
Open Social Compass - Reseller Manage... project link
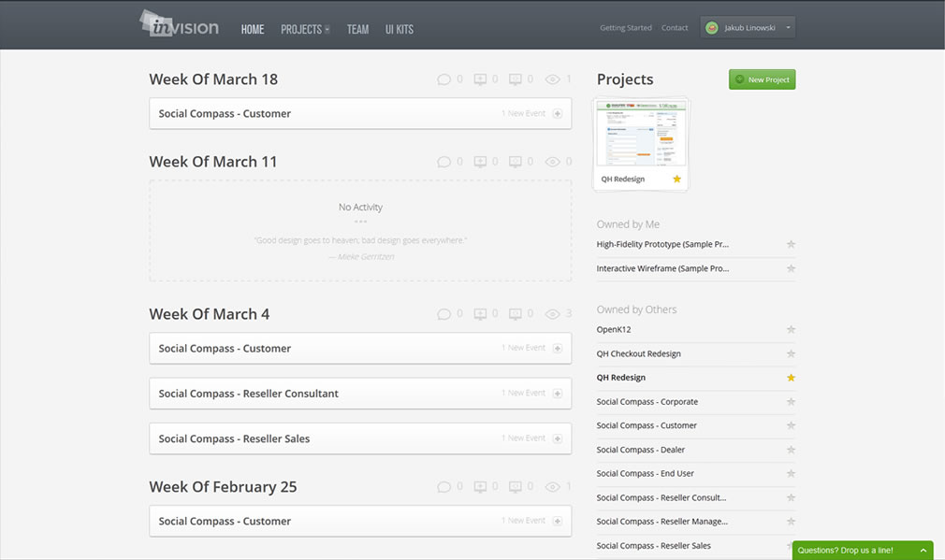[x=661, y=522]
